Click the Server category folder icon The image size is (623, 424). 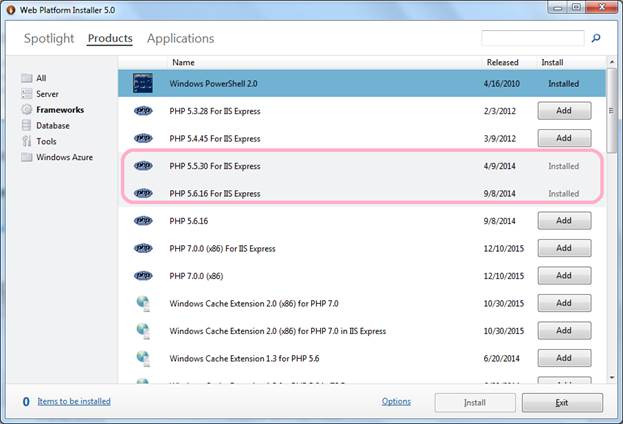tap(26, 94)
